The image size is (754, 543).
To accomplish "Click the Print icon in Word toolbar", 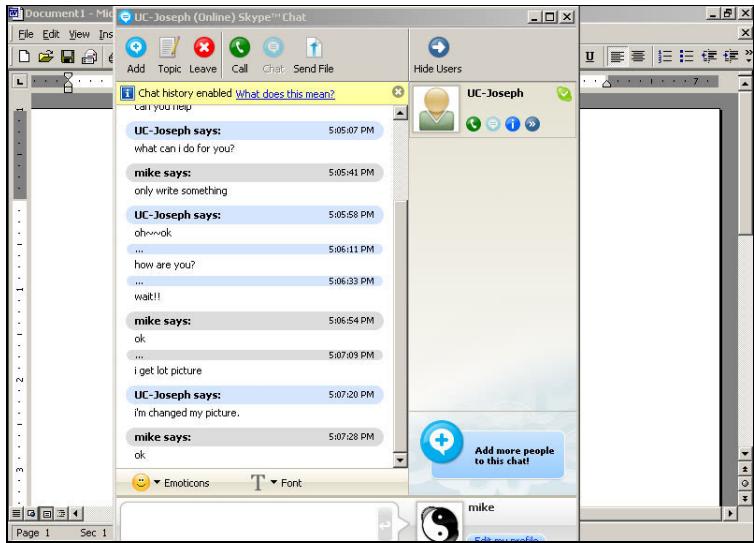I will click(89, 57).
